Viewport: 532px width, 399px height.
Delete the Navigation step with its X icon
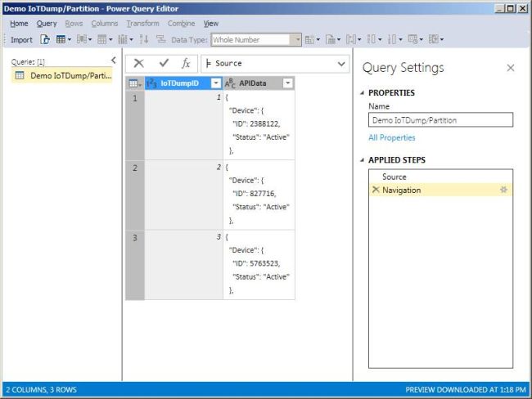pyautogui.click(x=375, y=190)
